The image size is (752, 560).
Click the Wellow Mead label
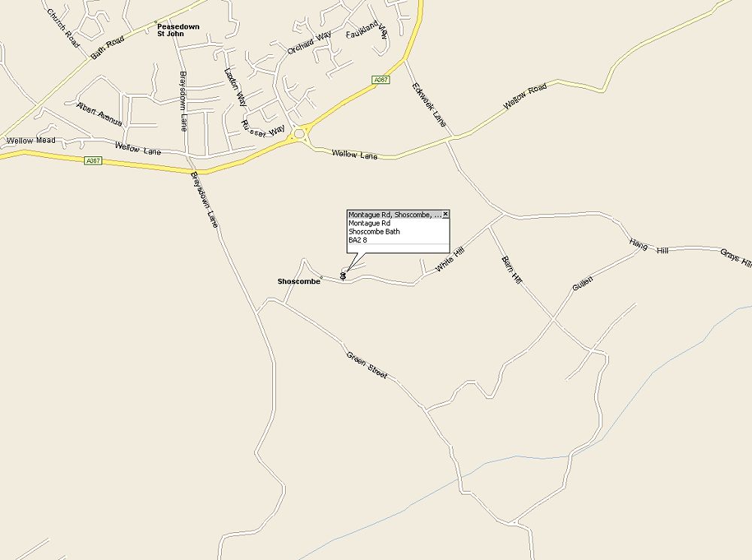pos(31,141)
